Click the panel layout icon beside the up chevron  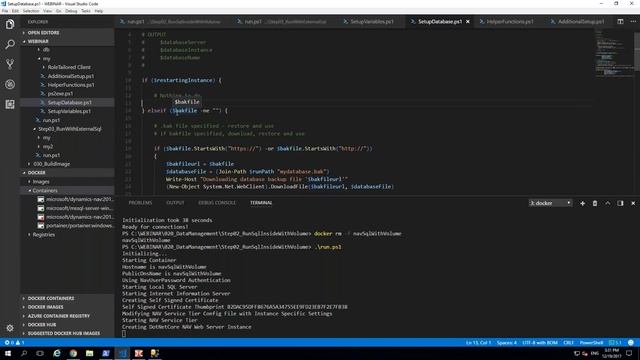point(620,203)
